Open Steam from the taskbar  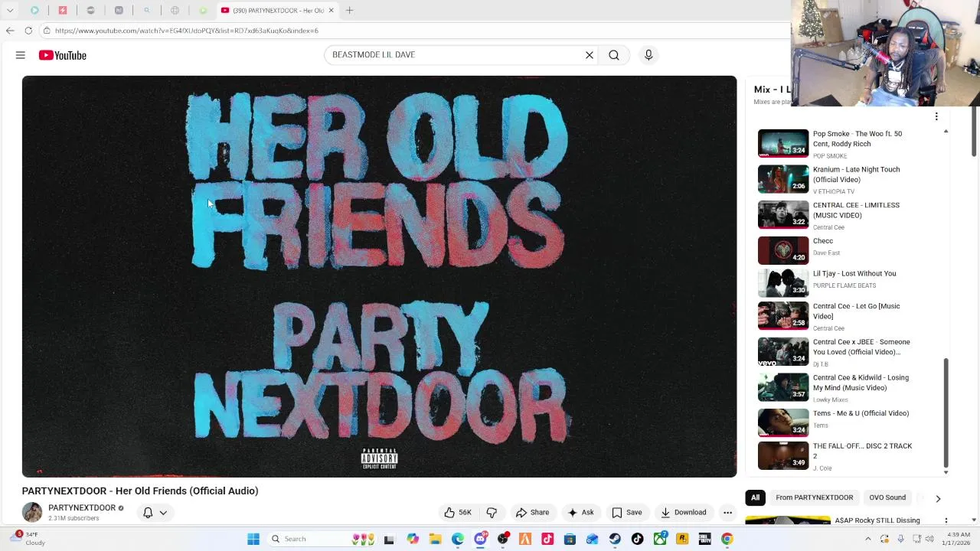pyautogui.click(x=615, y=539)
